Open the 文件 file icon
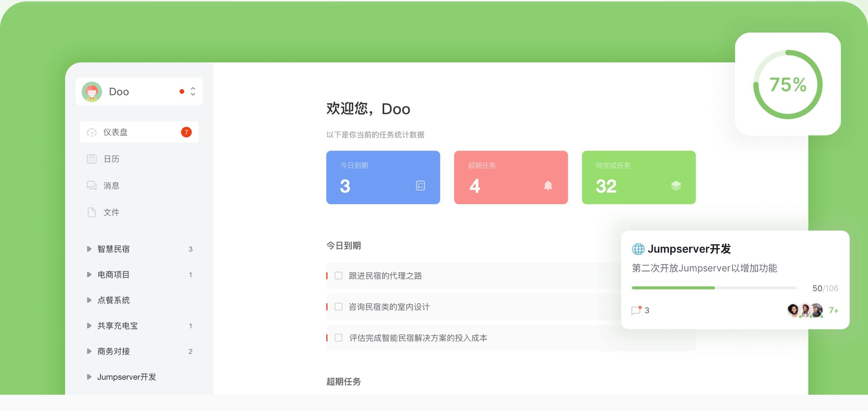868x411 pixels. coord(91,212)
